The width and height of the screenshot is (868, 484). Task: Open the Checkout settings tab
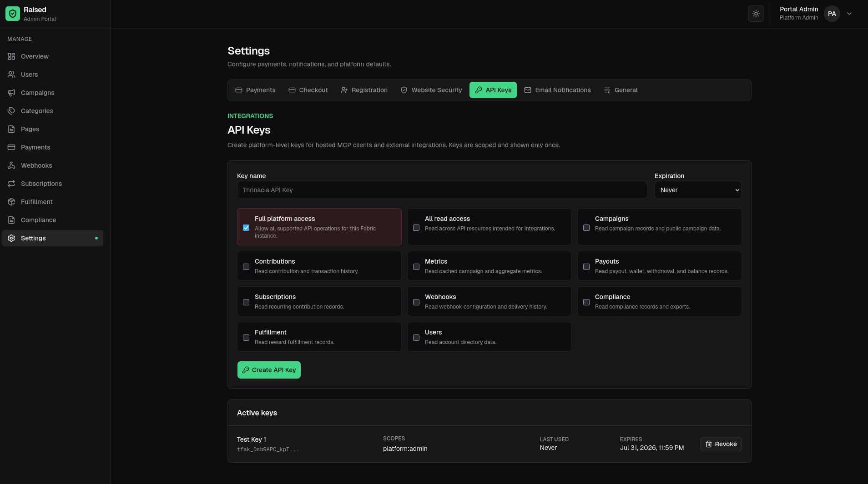point(308,90)
